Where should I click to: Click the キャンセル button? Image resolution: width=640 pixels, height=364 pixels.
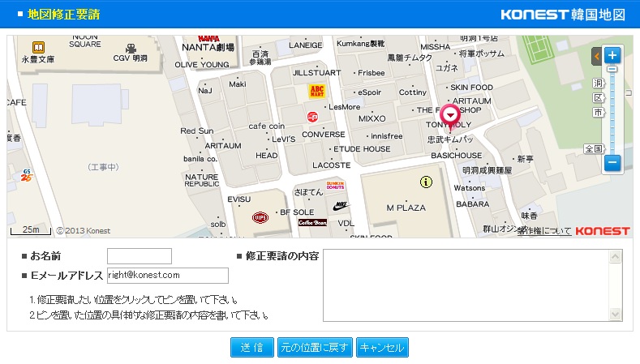[x=382, y=348]
